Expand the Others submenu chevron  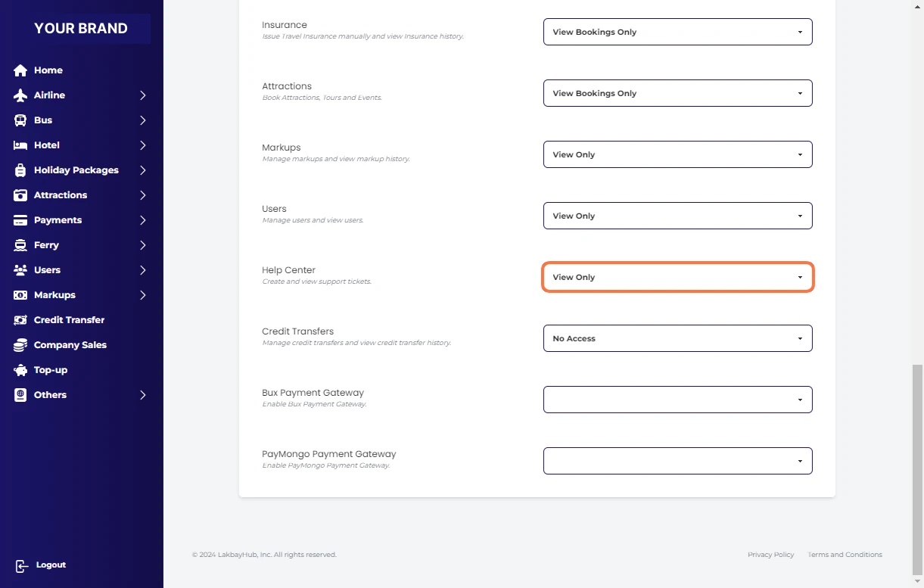pyautogui.click(x=142, y=395)
